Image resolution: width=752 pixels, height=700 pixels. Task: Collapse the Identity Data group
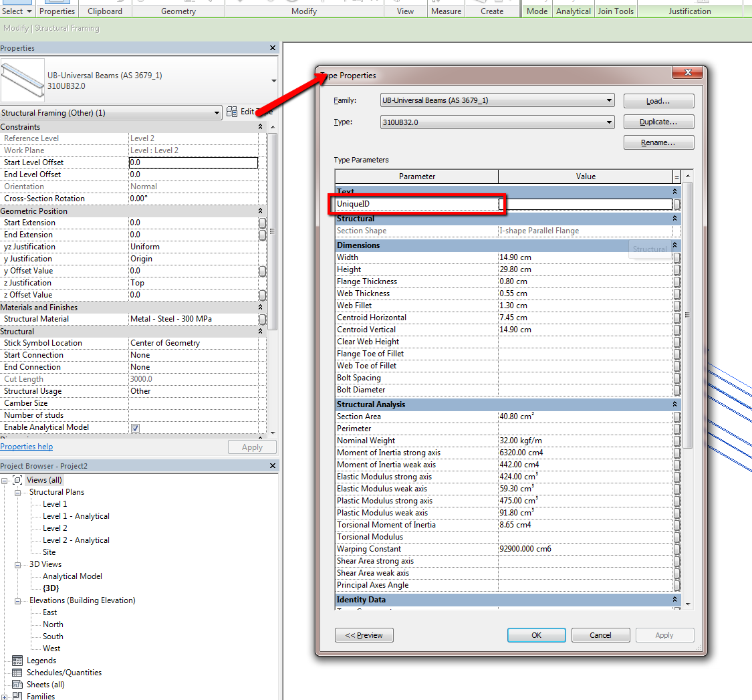pos(674,600)
